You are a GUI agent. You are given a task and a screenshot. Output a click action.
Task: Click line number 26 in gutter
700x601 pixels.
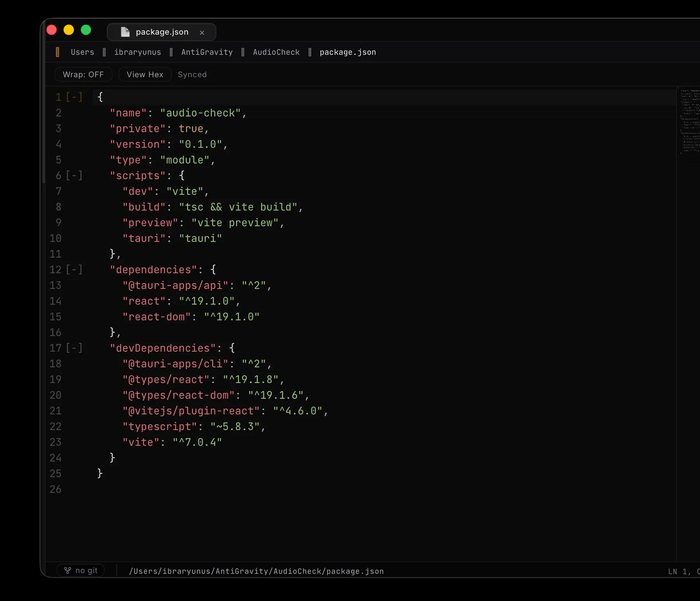click(56, 489)
